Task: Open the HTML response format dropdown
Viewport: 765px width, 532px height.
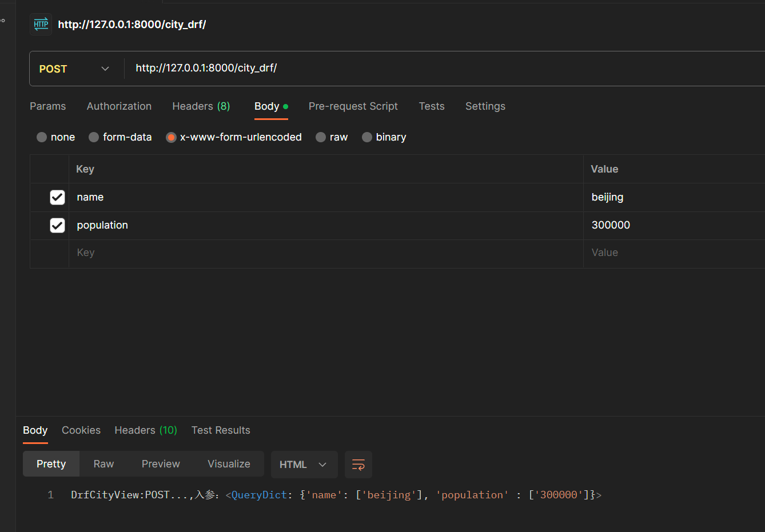Action: click(x=304, y=465)
